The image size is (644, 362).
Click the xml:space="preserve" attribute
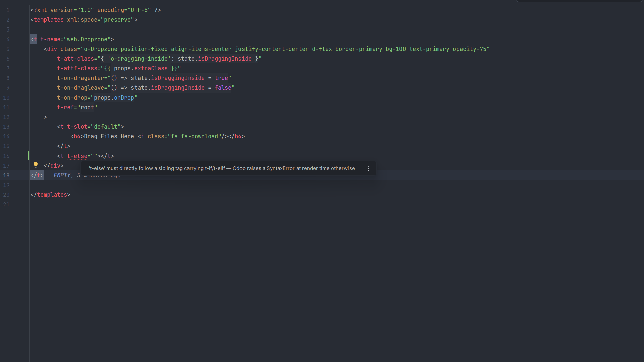pos(101,20)
